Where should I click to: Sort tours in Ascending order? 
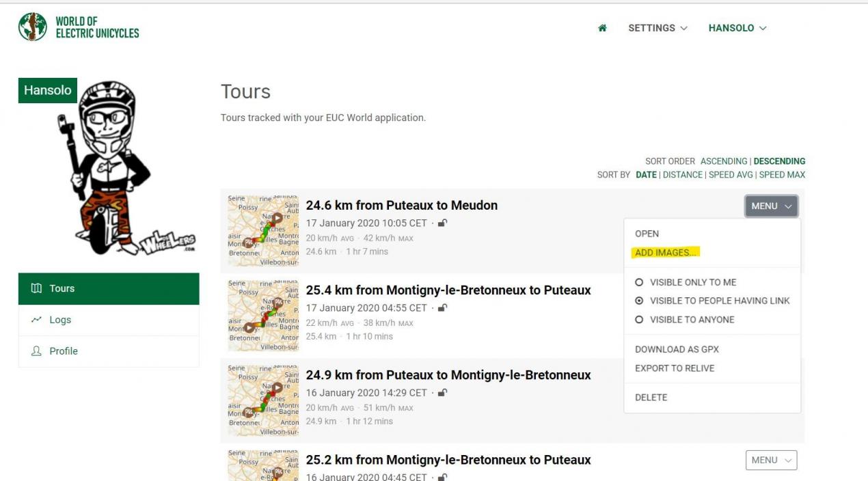click(724, 161)
